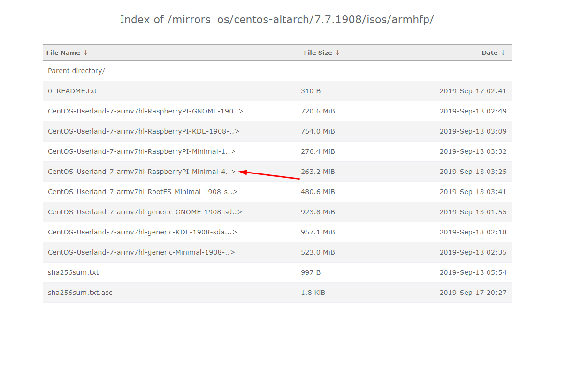Click the date 2019-Sep-13 02:49

pyautogui.click(x=473, y=111)
